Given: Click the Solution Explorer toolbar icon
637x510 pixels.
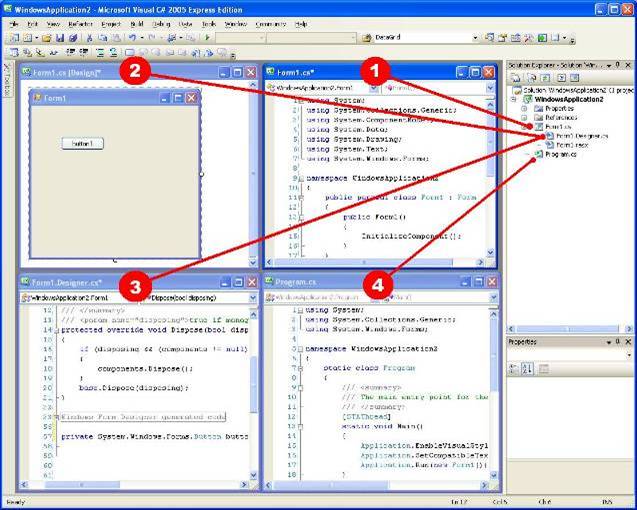Looking at the screenshot, I should [x=490, y=38].
